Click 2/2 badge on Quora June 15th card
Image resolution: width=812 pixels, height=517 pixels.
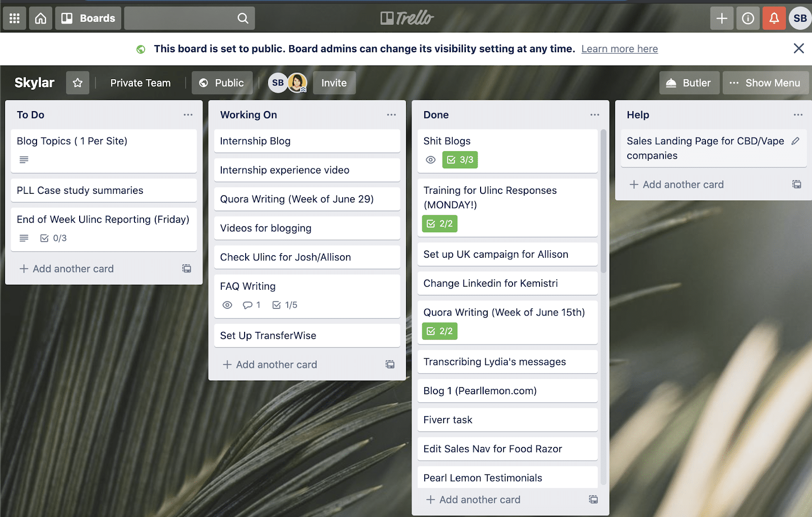pos(439,331)
